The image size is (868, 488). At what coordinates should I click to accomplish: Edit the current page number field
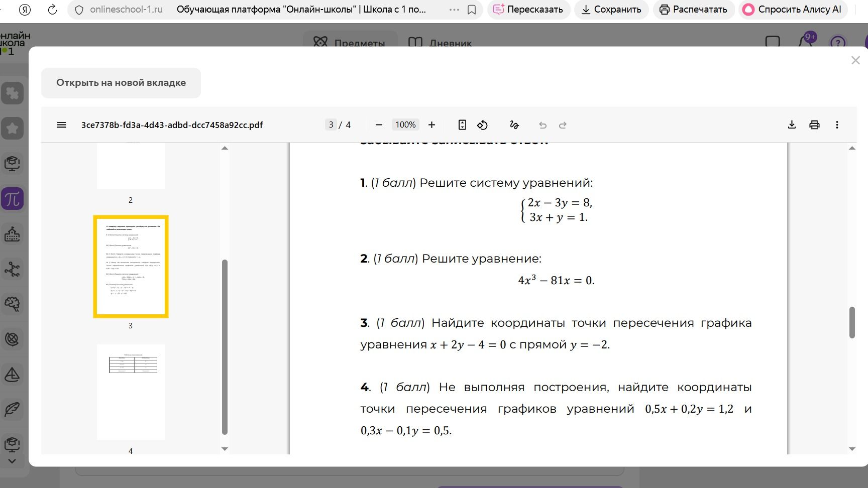(331, 125)
